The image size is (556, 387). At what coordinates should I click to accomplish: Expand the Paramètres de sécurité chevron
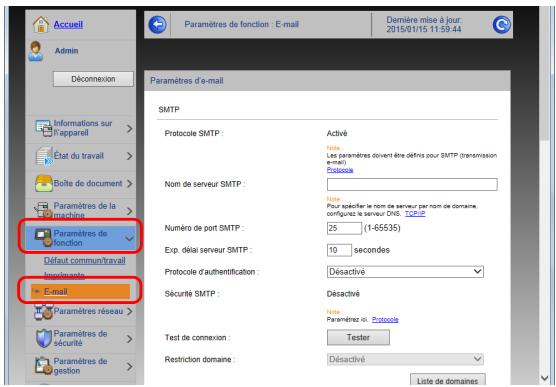coord(129,339)
